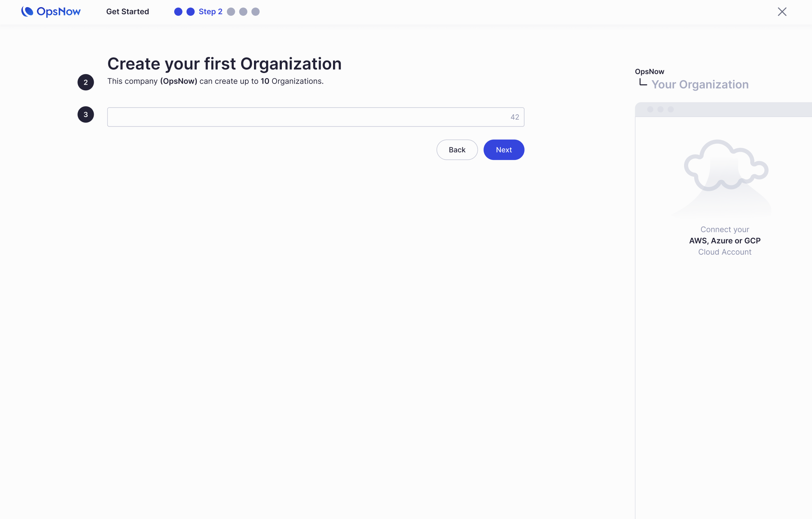Click the second blue progress dot
This screenshot has height=519, width=812.
click(191, 12)
